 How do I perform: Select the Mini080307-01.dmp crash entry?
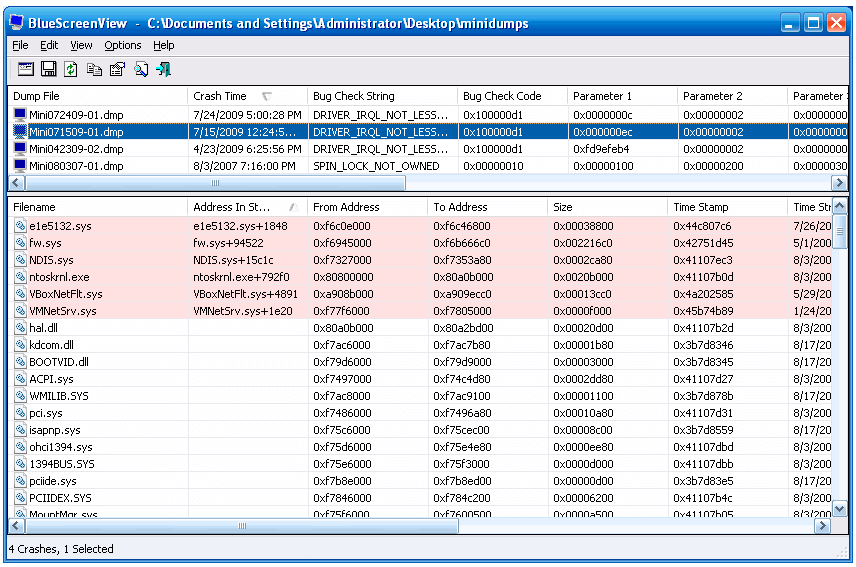click(76, 166)
